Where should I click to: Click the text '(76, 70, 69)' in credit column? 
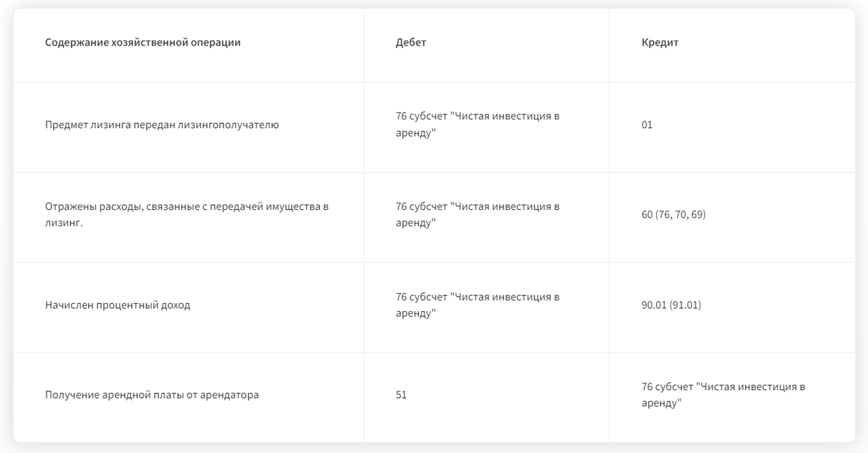pos(681,215)
